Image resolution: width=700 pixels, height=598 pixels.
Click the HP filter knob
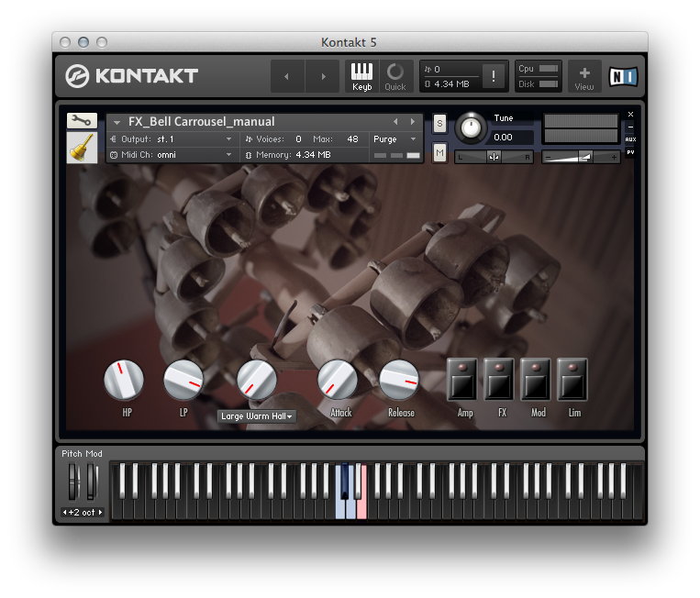click(x=124, y=380)
